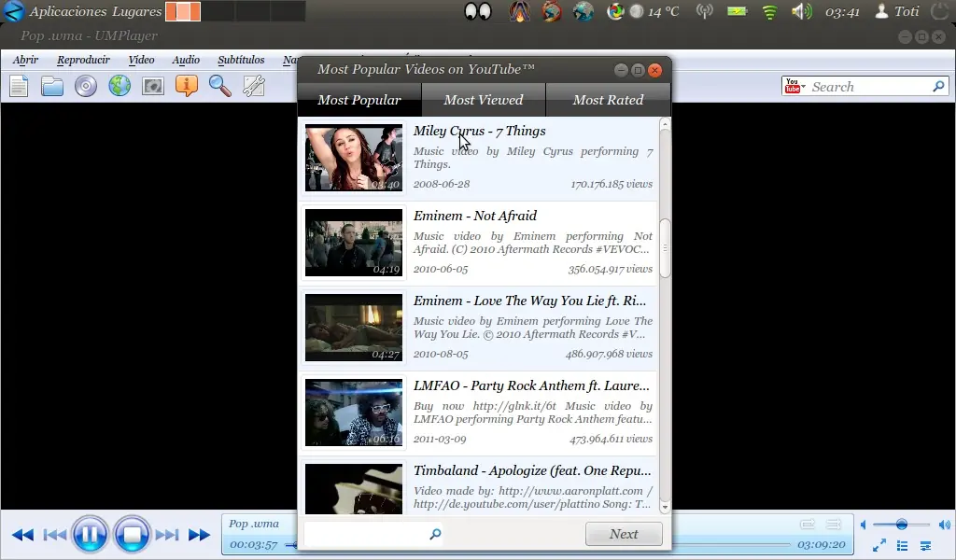Switch to the Most Viewed tab
The image size is (956, 560).
(x=484, y=100)
